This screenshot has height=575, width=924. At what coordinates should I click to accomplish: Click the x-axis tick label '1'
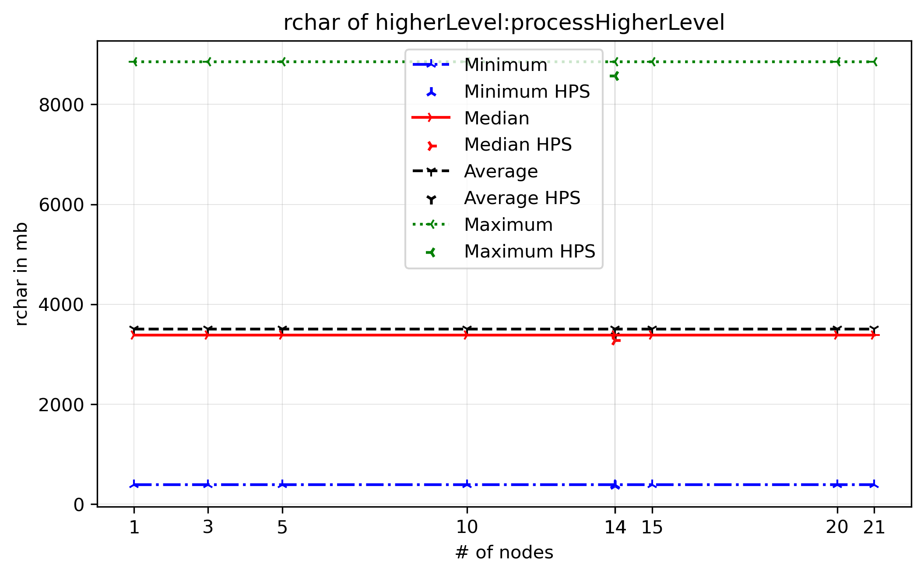pos(134,527)
